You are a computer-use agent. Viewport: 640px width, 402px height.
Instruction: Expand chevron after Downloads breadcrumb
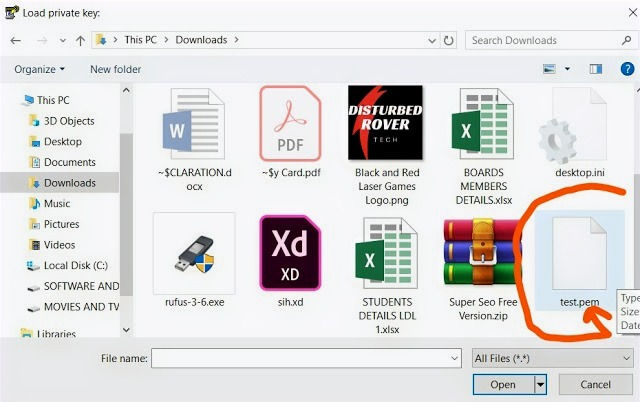pos(236,40)
